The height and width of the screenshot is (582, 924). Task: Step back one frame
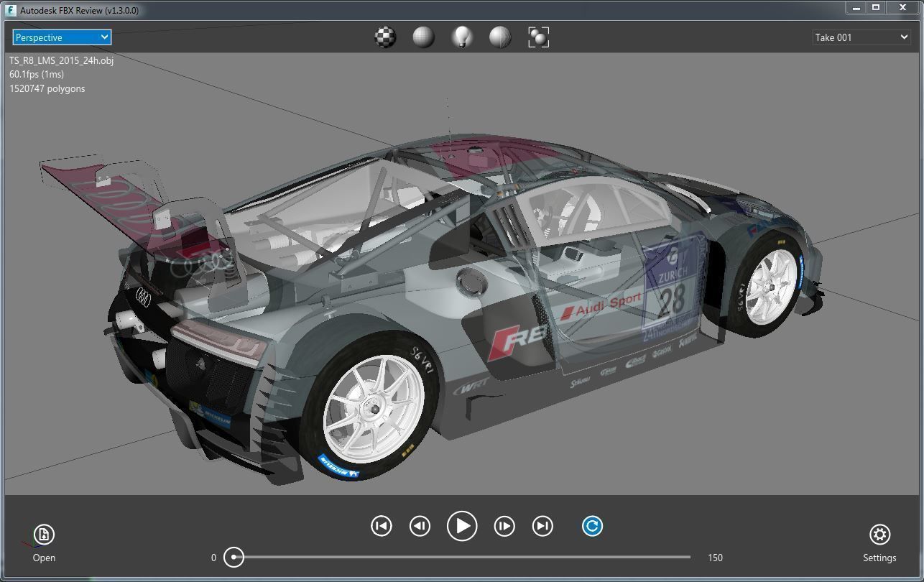420,526
